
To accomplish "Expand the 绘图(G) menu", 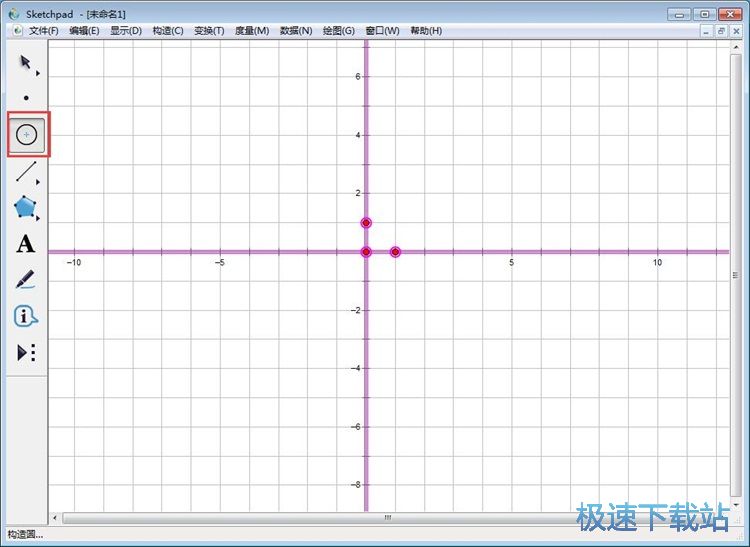I will click(339, 31).
